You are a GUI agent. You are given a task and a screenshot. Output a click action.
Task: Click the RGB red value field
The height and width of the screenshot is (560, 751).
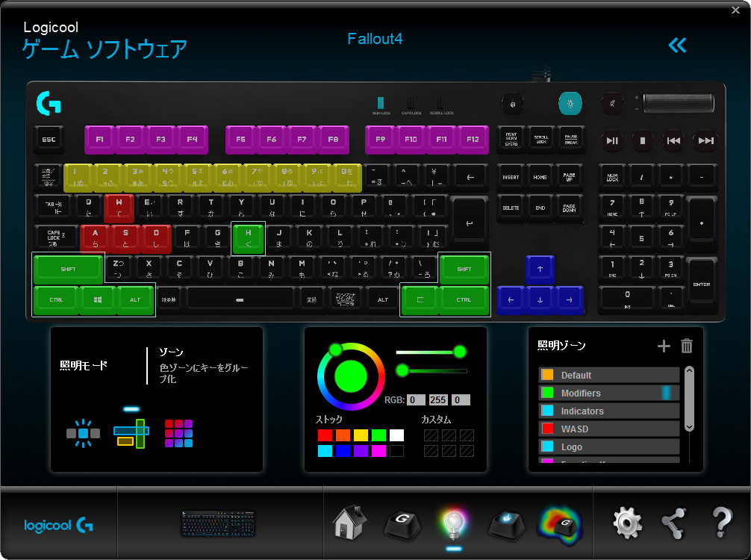(416, 400)
